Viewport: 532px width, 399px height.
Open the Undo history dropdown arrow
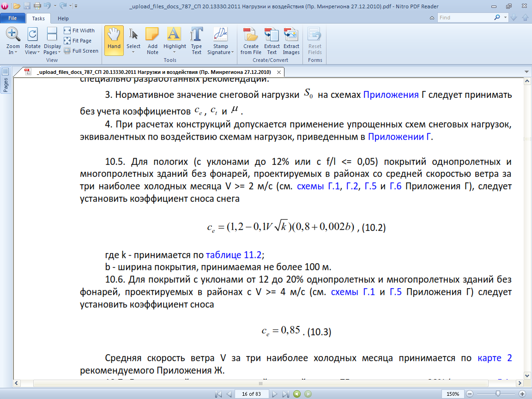point(55,6)
